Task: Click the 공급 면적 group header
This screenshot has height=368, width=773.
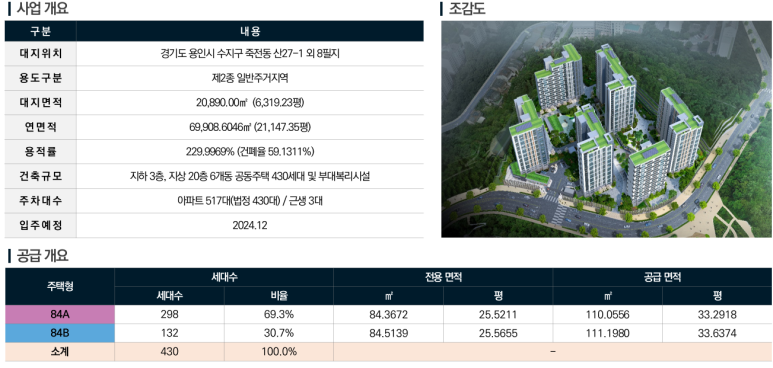Action: [662, 277]
